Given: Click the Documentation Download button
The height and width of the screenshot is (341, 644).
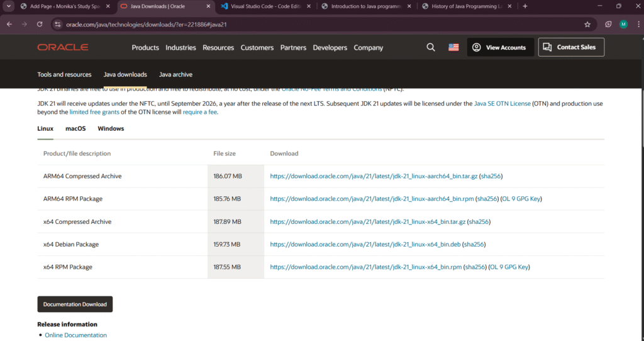Looking at the screenshot, I should click(x=75, y=305).
